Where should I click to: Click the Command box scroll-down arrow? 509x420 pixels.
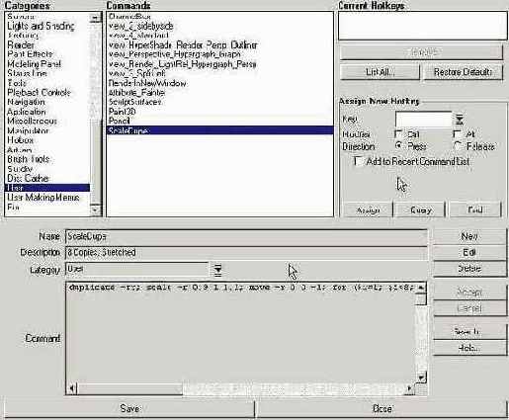pyautogui.click(x=421, y=378)
